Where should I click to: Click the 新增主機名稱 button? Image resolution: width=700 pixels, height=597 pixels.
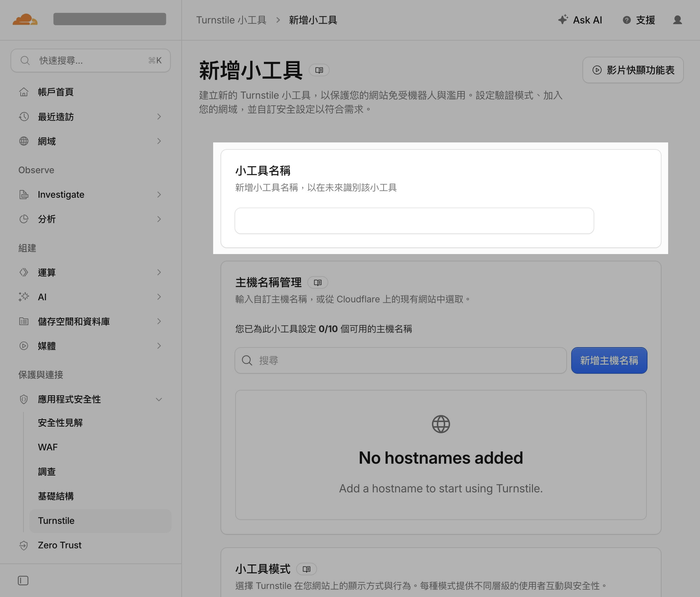coord(609,360)
